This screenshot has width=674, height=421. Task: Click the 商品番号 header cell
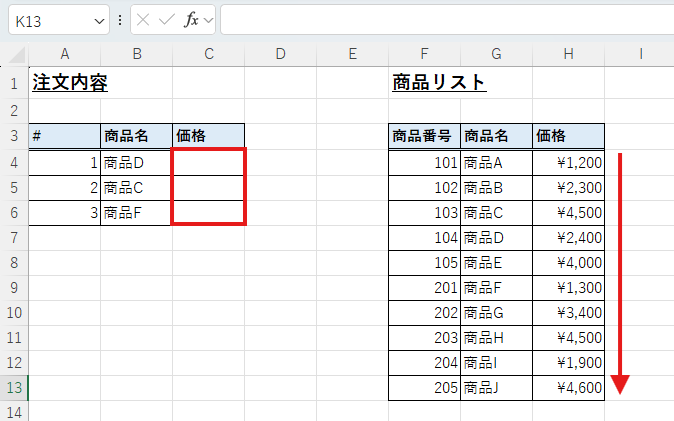tap(424, 136)
